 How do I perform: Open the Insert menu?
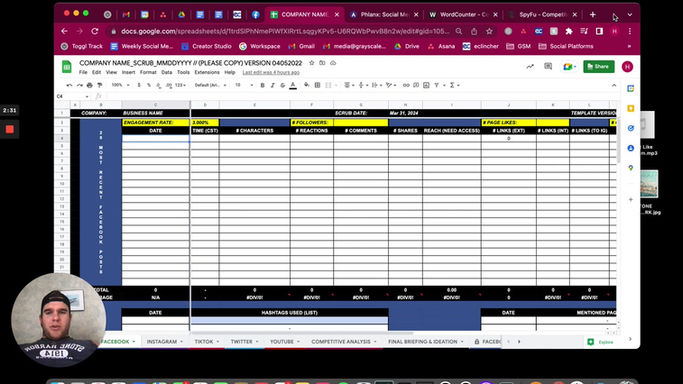point(128,72)
